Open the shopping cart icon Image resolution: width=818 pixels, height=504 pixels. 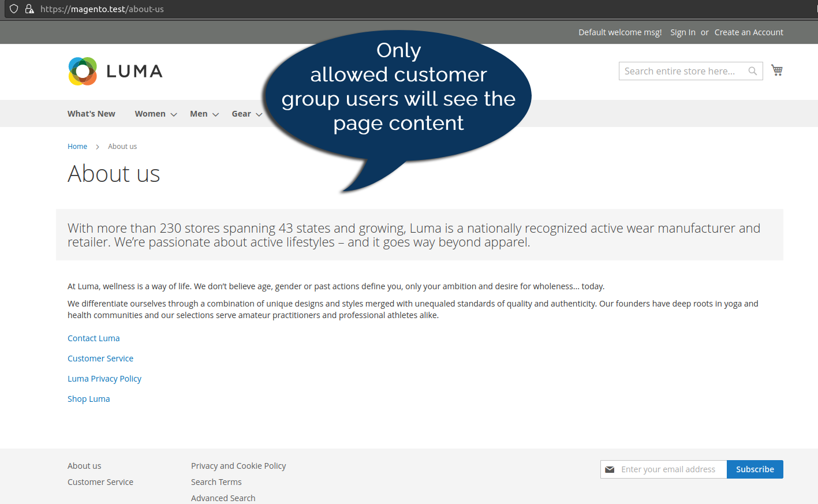pos(776,69)
